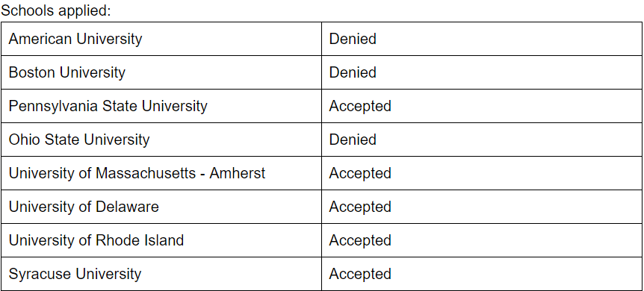This screenshot has width=644, height=291.
Task: Click the University of Rhode Island cell
Action: (x=161, y=240)
